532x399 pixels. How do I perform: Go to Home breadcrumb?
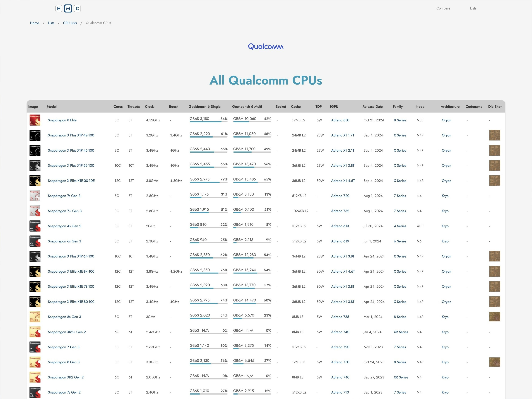click(34, 23)
